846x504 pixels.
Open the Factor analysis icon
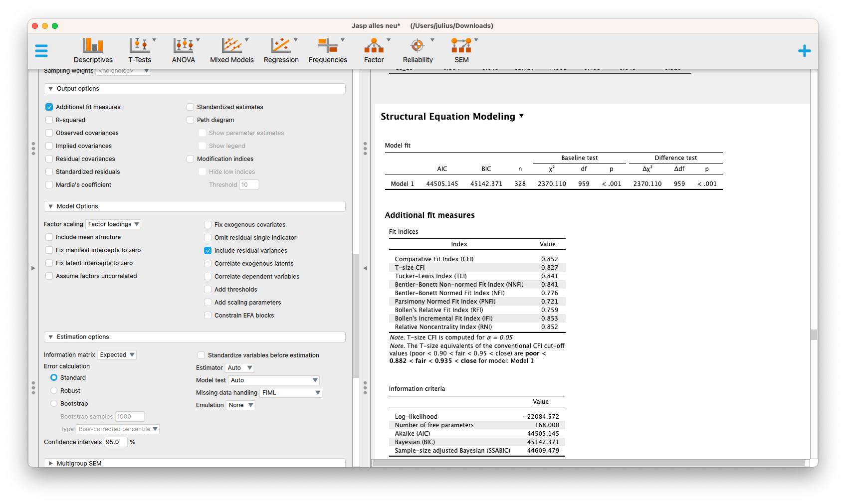374,50
